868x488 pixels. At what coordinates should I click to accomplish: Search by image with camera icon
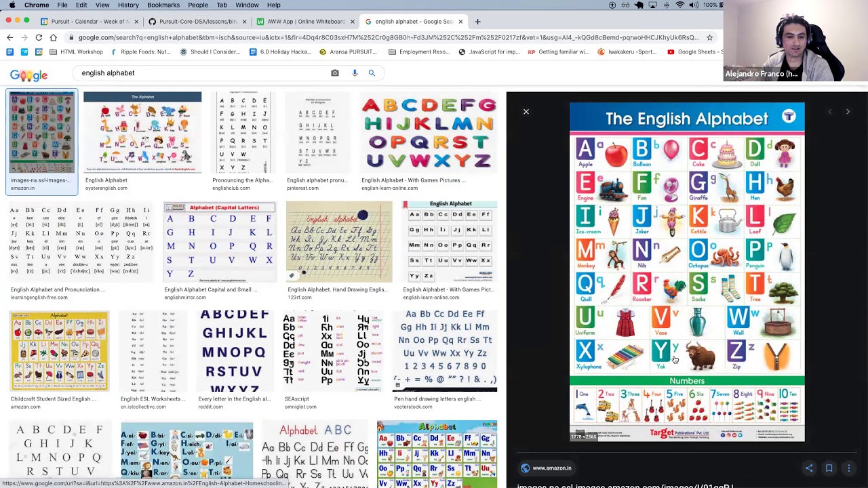(335, 73)
